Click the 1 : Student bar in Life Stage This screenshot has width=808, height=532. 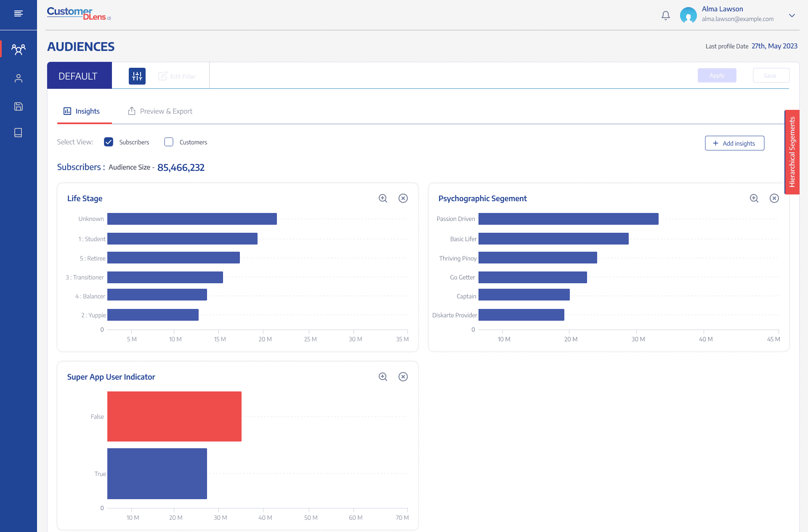[x=182, y=239]
